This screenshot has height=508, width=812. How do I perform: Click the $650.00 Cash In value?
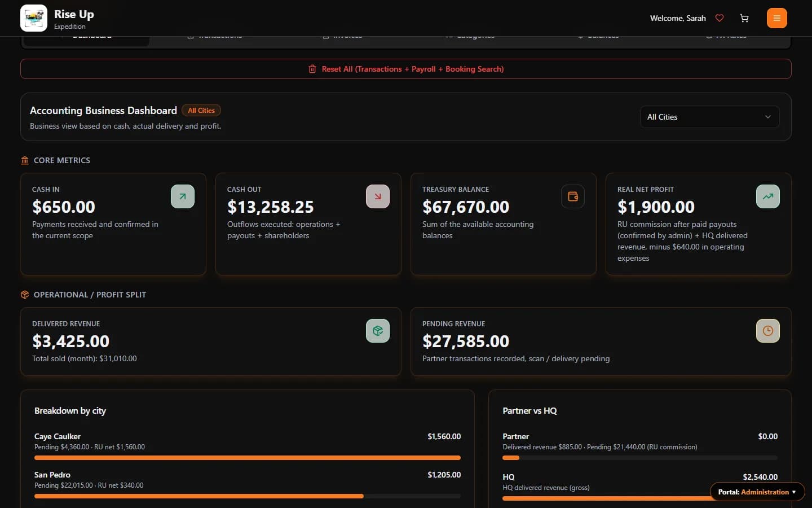64,207
